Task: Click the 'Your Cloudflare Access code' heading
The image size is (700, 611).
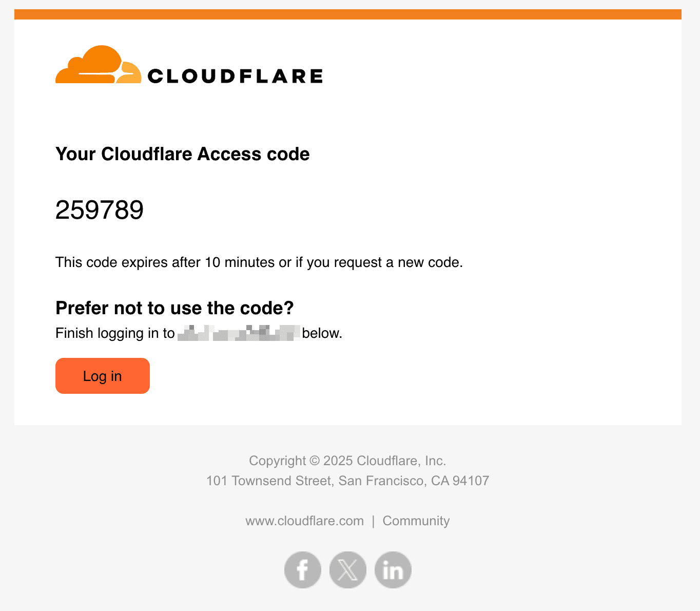Action: click(x=182, y=154)
